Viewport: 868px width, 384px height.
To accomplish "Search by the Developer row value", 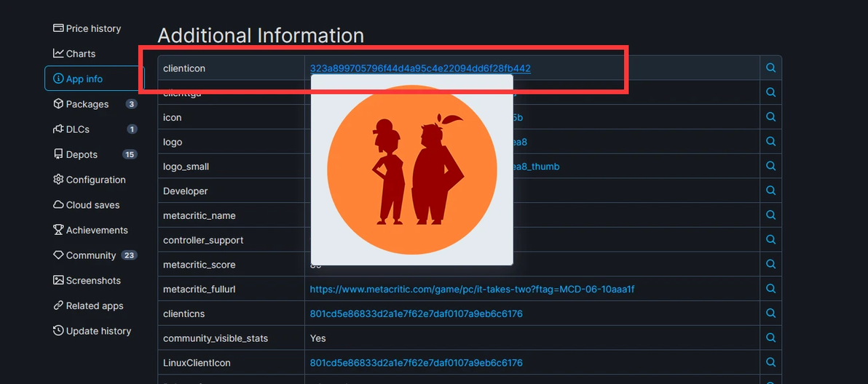I will 770,190.
